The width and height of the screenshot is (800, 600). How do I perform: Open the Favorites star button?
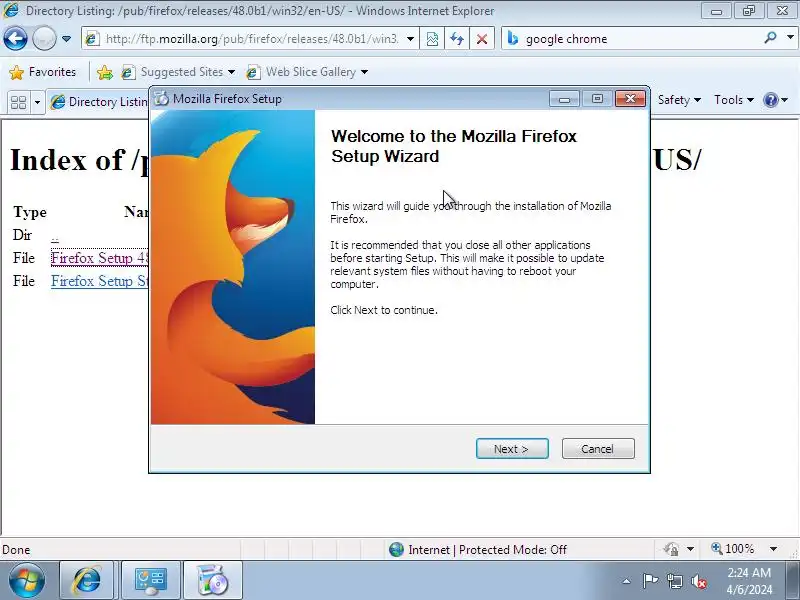(43, 72)
